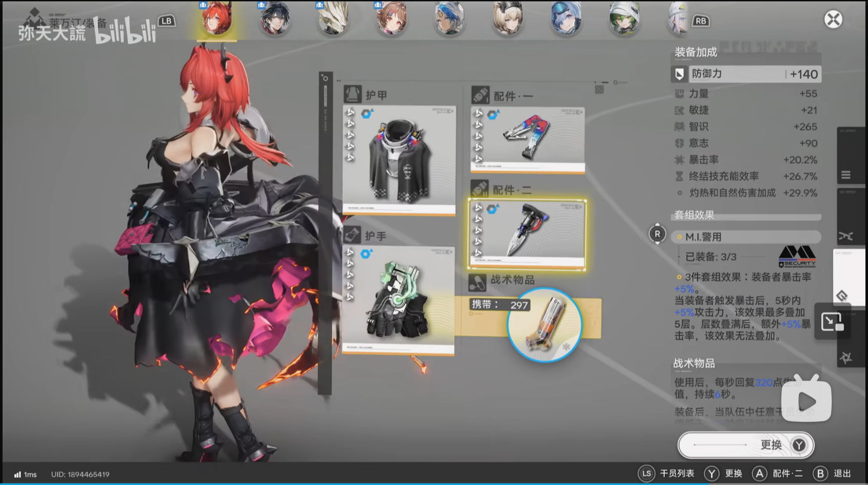
Task: Click the 力量 +55 stat row
Action: 746,94
